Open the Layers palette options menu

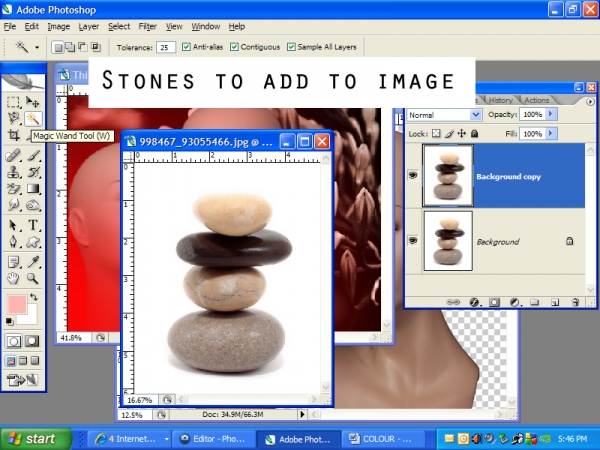click(x=590, y=101)
